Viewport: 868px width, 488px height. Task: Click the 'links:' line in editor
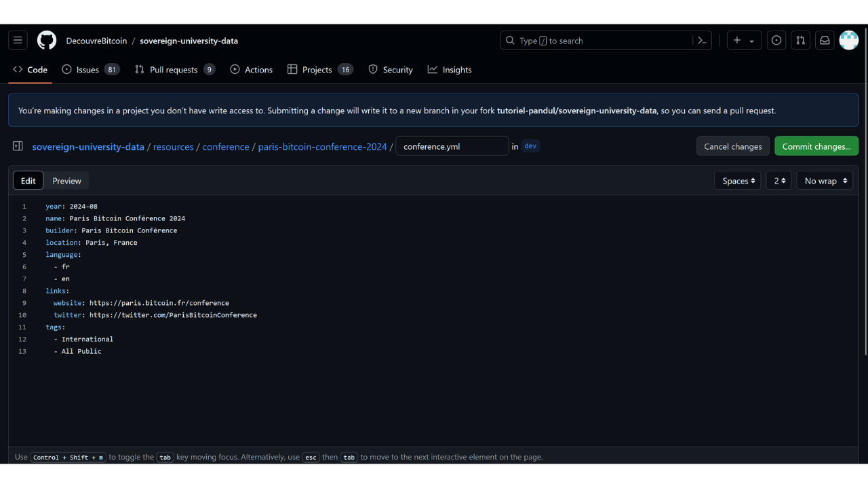point(57,291)
